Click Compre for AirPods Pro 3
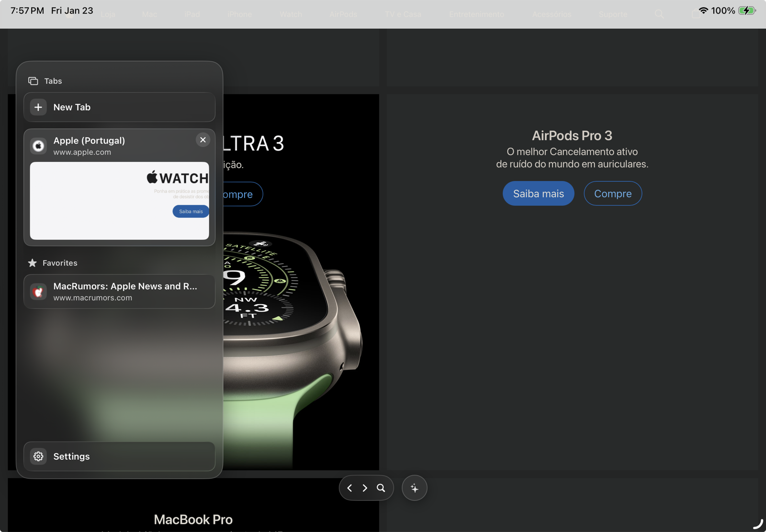 (613, 194)
